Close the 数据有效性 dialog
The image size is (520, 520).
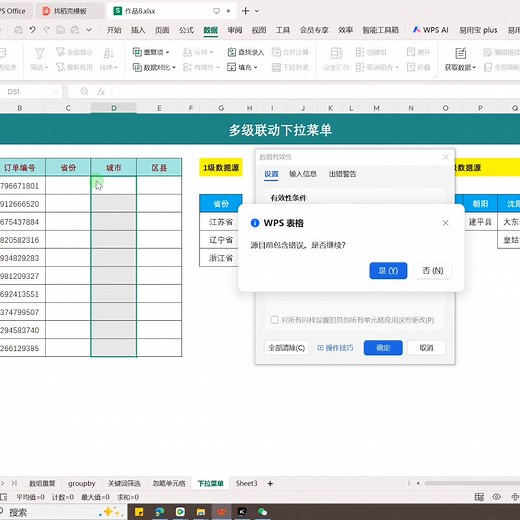445,157
